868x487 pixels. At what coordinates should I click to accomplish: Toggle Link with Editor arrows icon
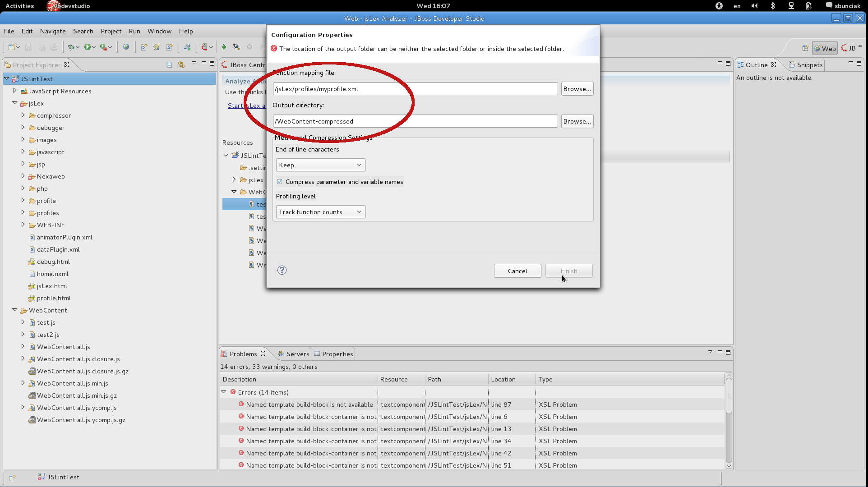181,65
